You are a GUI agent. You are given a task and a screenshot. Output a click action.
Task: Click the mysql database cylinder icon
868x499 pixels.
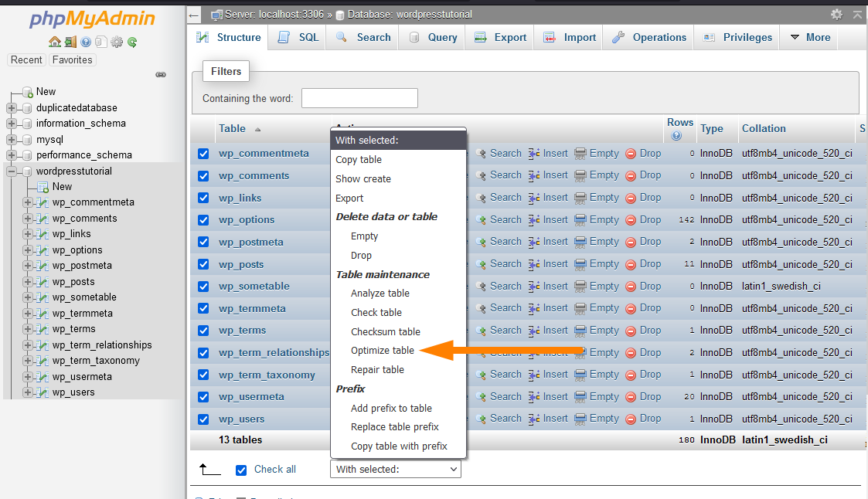coord(26,139)
